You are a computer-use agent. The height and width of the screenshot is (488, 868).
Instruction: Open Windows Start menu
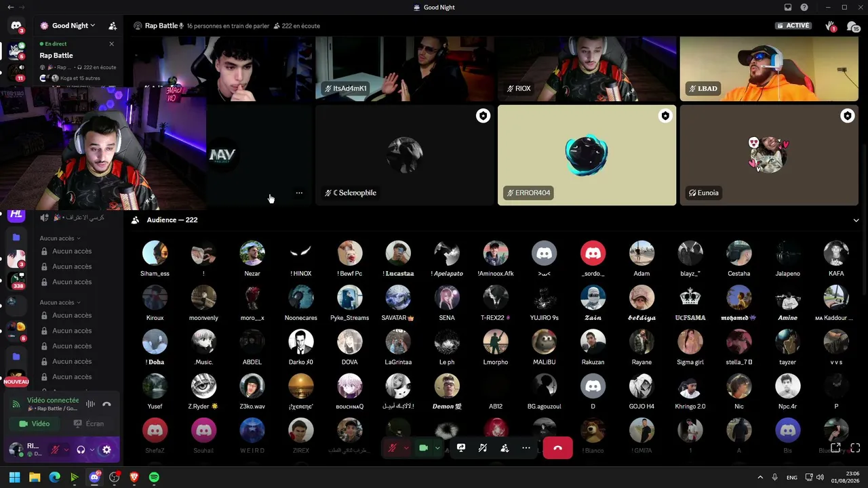coord(14,477)
